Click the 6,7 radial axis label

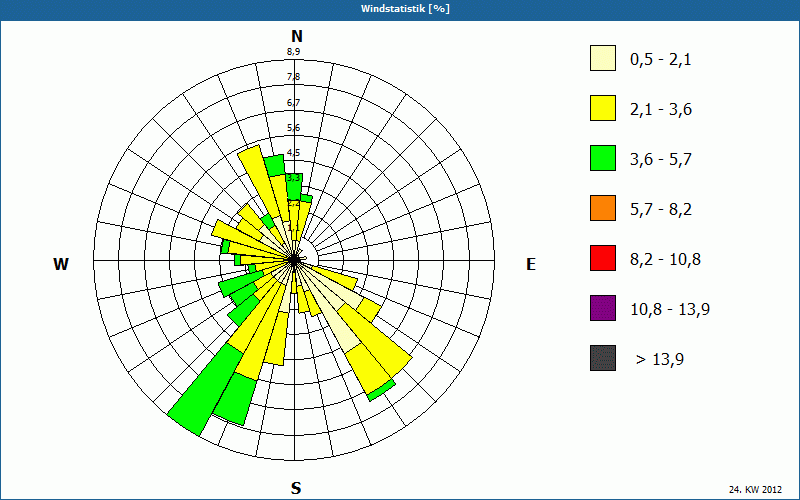coord(293,102)
